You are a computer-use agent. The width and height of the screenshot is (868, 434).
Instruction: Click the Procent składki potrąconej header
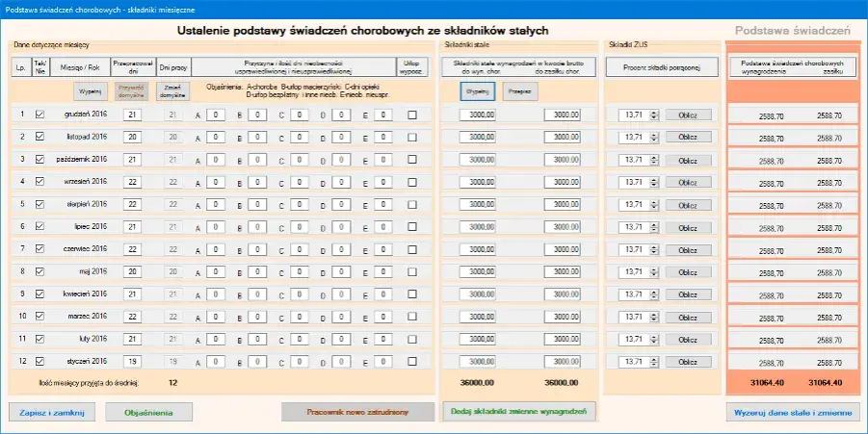coord(662,67)
